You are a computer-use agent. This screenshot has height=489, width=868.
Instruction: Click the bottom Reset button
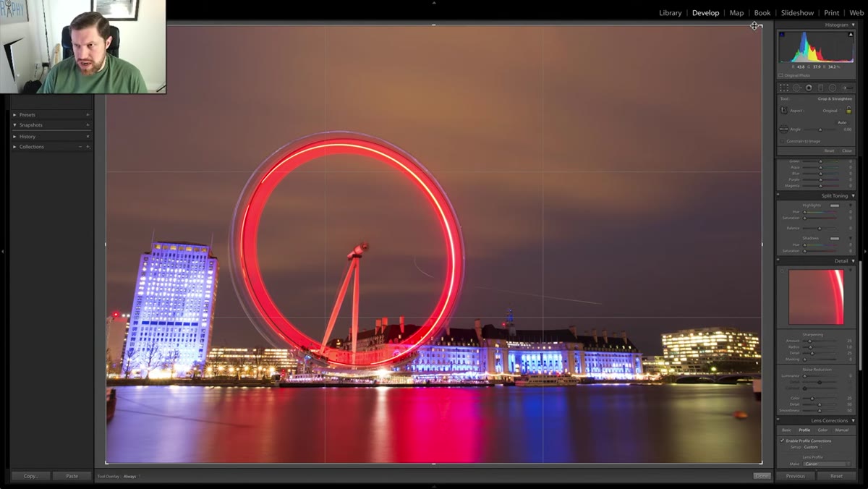point(836,476)
